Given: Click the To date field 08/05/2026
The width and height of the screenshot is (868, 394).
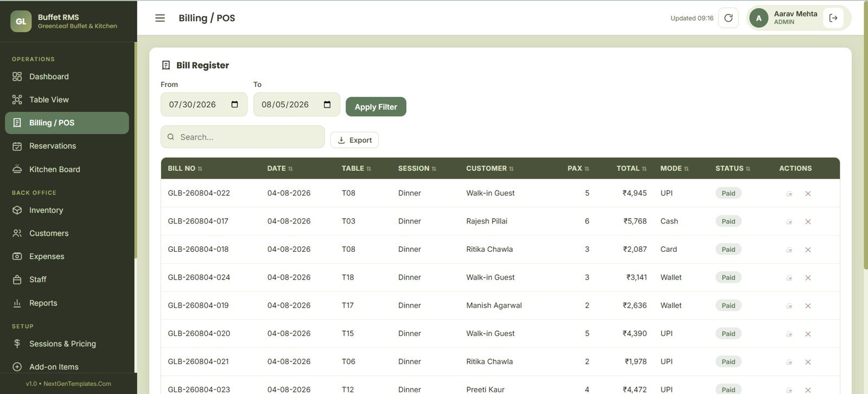Looking at the screenshot, I should click(x=297, y=104).
